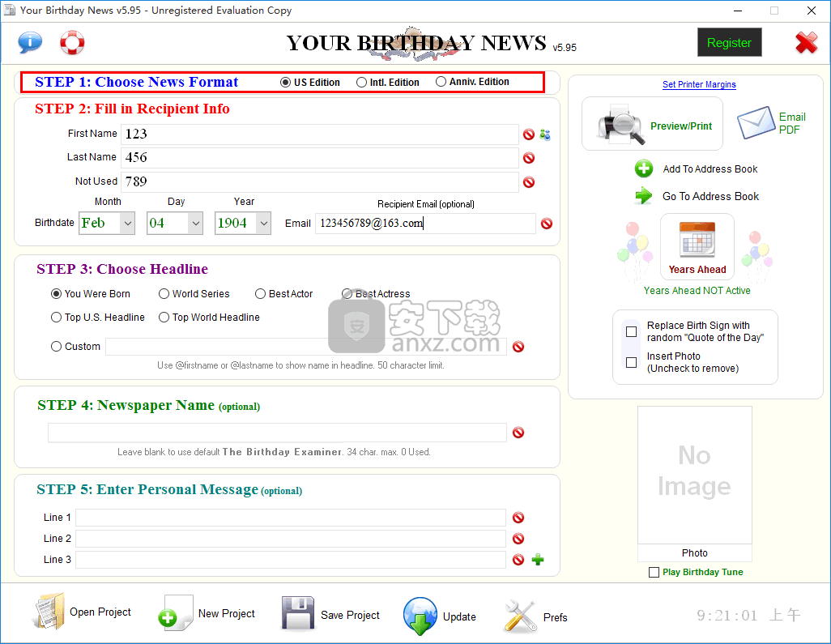
Task: Click the New Project document icon
Action: click(176, 613)
